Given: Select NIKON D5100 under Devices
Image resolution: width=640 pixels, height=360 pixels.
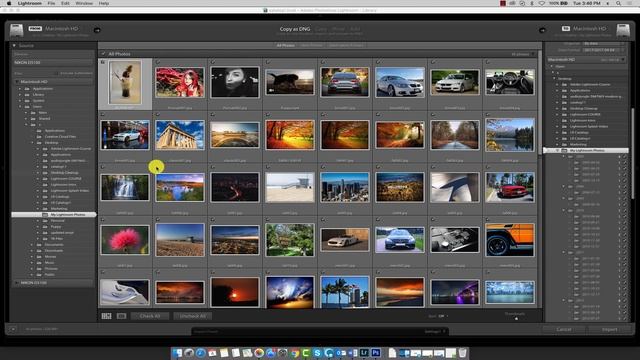Looking at the screenshot, I should pos(53,63).
